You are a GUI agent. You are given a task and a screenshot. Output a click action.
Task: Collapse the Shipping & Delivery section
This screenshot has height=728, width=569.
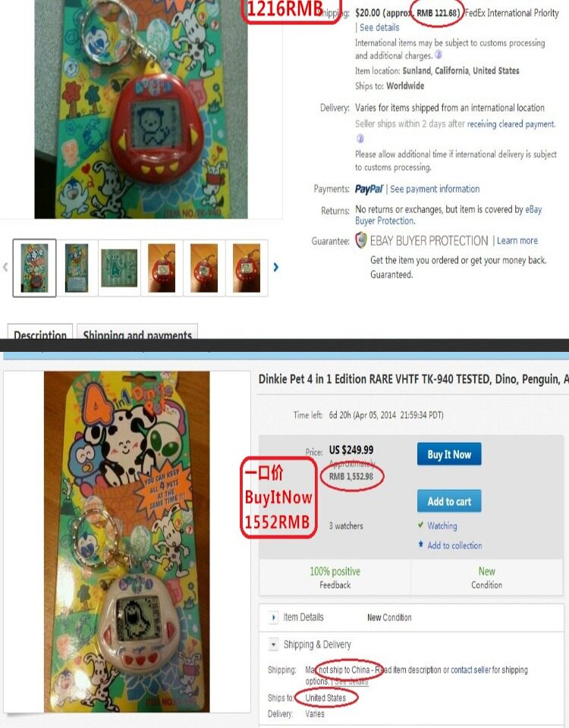click(x=273, y=645)
